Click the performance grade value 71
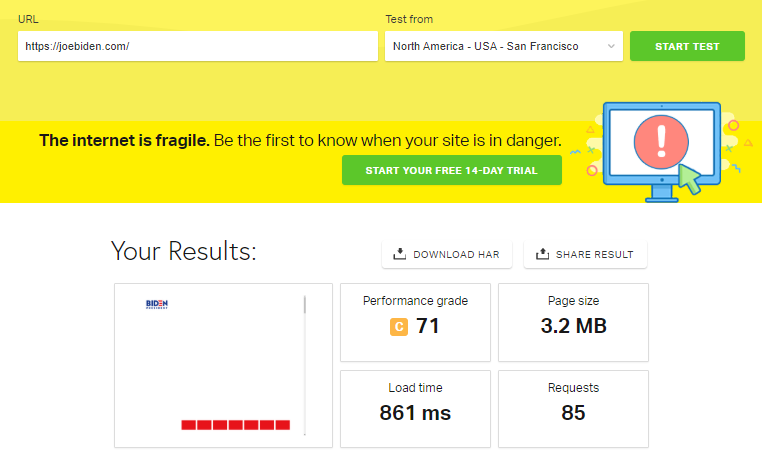Image resolution: width=762 pixels, height=466 pixels. (x=428, y=326)
